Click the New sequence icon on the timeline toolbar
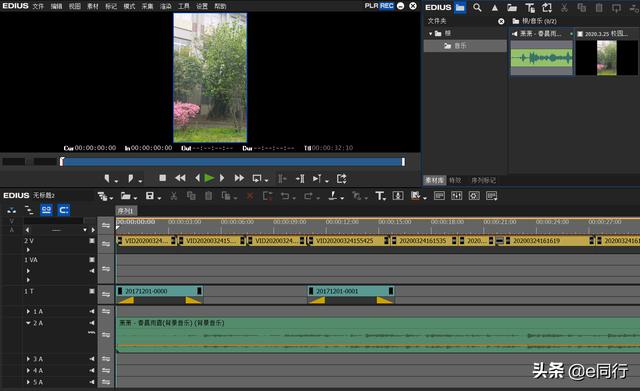The width and height of the screenshot is (640, 391). (102, 196)
